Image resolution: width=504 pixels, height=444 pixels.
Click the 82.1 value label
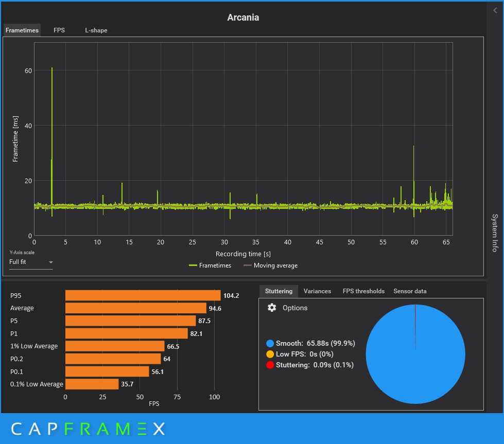(196, 333)
